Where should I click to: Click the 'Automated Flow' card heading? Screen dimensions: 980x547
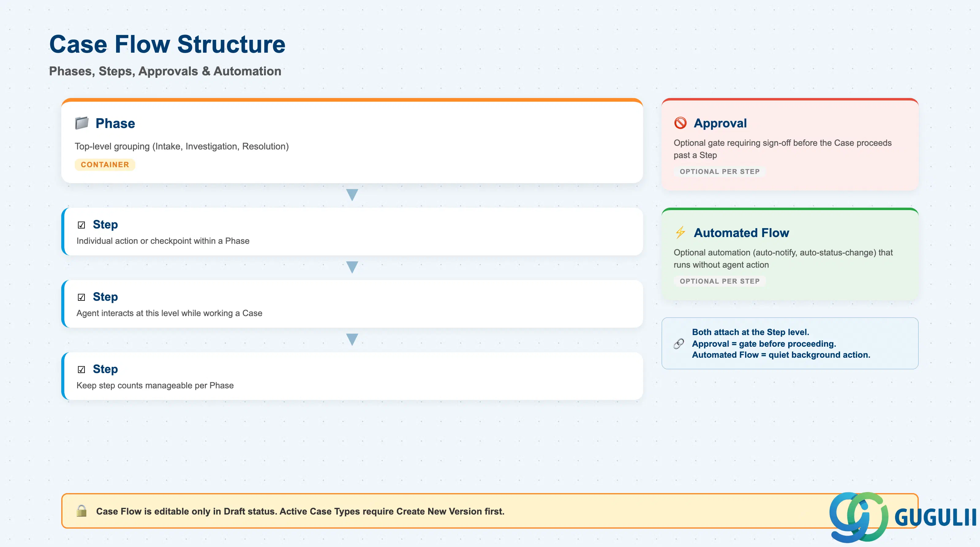[741, 232]
